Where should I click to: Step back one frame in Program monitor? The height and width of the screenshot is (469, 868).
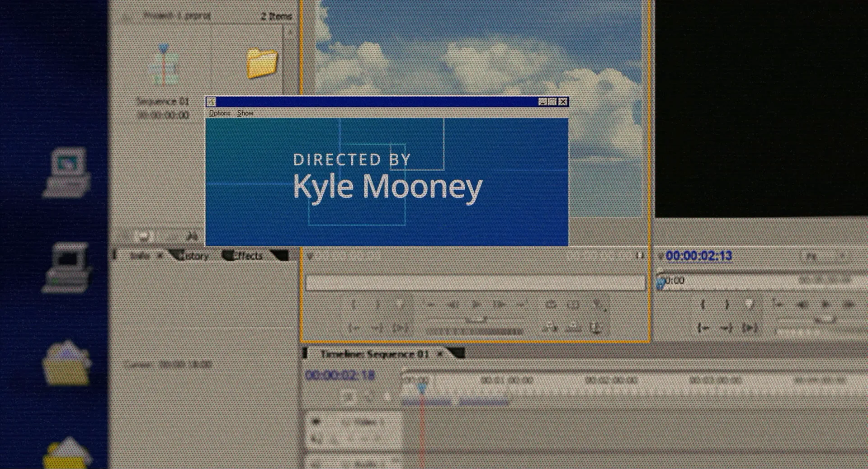[x=802, y=305]
